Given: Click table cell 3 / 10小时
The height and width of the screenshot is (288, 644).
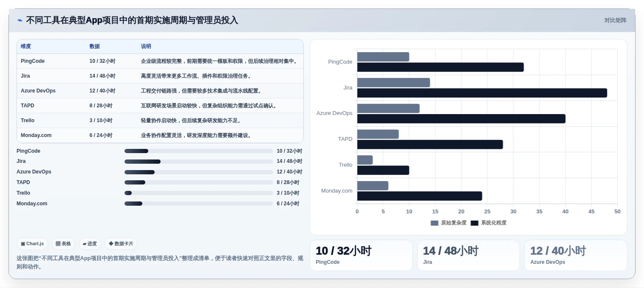Looking at the screenshot, I should pos(101,120).
